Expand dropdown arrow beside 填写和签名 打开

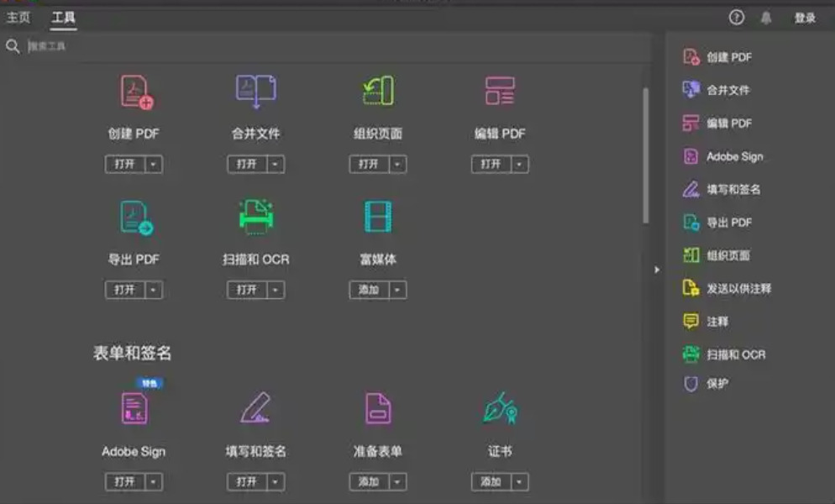(276, 481)
